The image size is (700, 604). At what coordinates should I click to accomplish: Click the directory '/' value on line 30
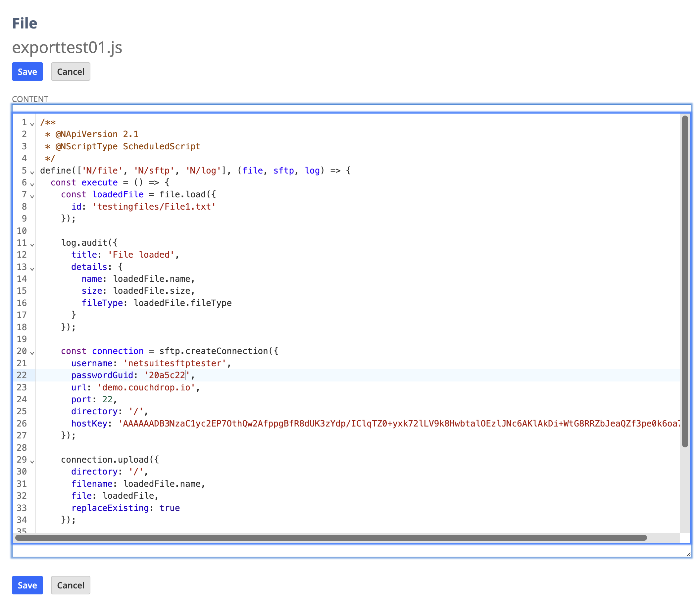click(136, 472)
